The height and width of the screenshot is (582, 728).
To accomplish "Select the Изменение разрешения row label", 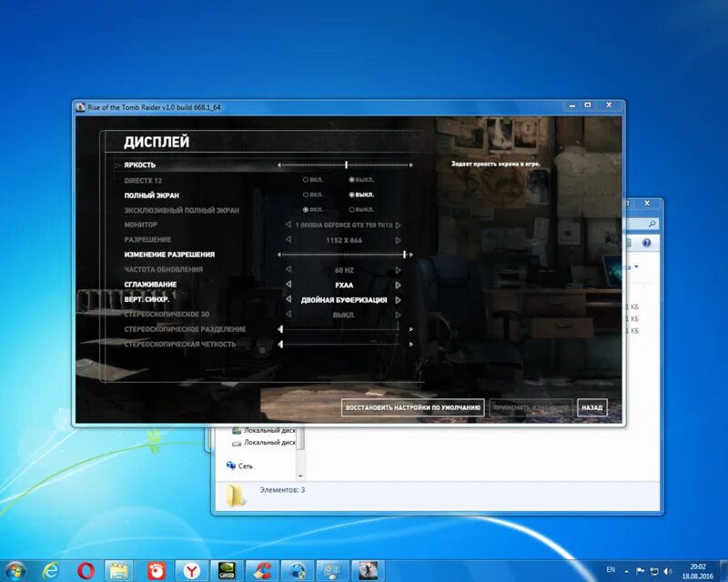I will [169, 255].
